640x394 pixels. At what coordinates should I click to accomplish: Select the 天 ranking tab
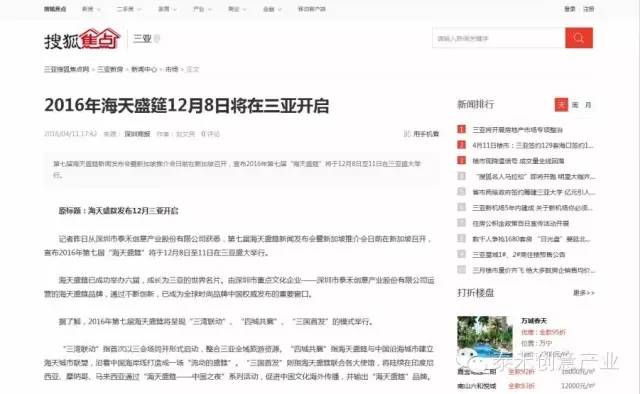point(561,105)
